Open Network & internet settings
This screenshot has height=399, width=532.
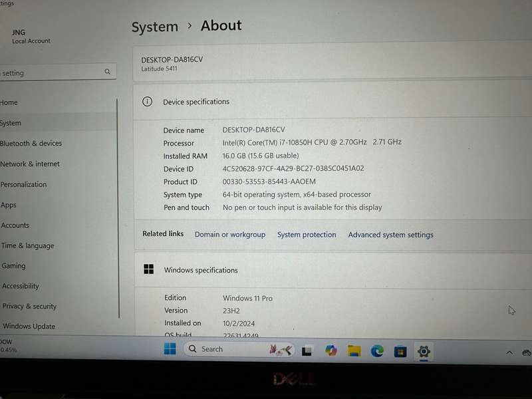pos(30,164)
